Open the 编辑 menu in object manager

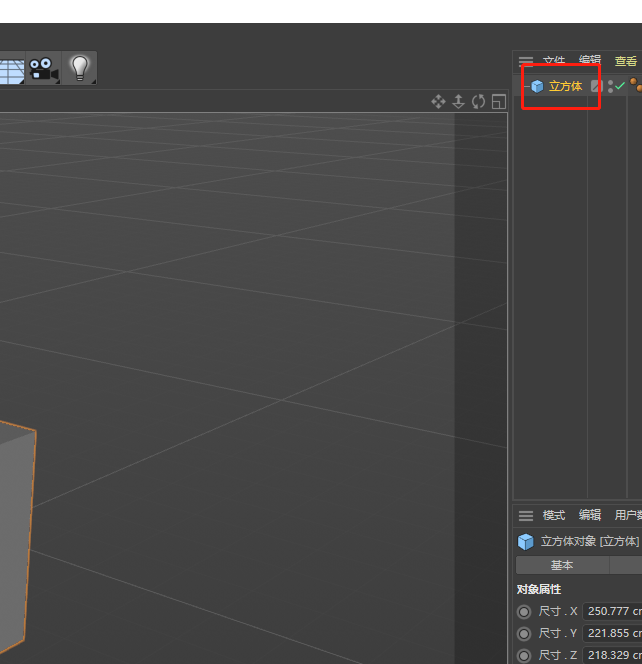coord(590,61)
